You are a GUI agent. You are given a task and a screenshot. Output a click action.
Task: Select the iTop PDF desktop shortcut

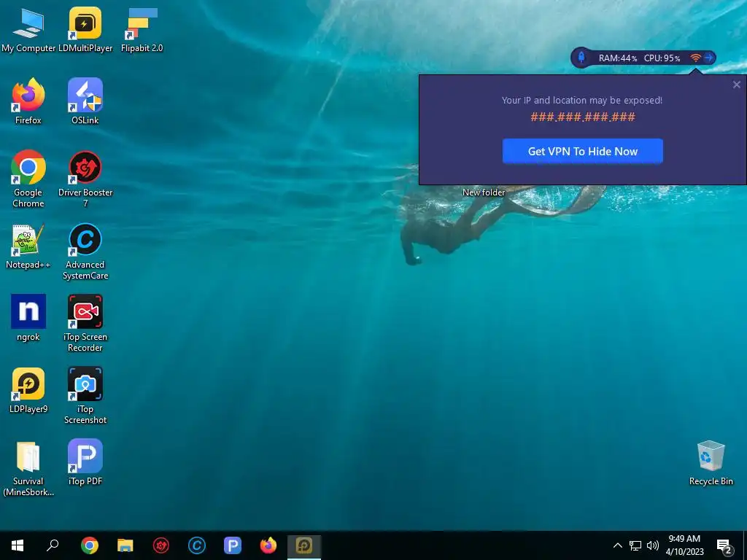pyautogui.click(x=85, y=462)
